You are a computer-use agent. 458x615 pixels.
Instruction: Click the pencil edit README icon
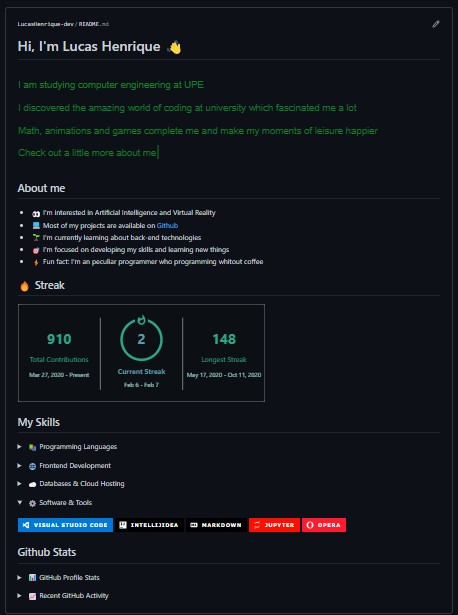[436, 24]
